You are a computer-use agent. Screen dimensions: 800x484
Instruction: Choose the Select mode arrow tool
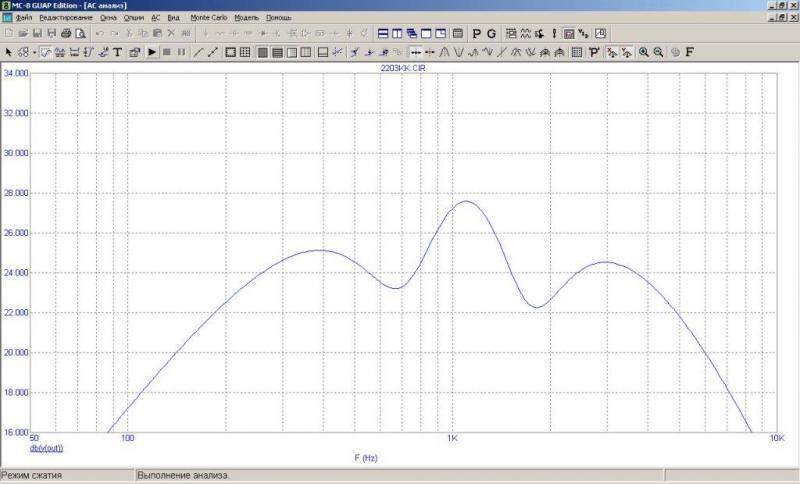(9, 52)
